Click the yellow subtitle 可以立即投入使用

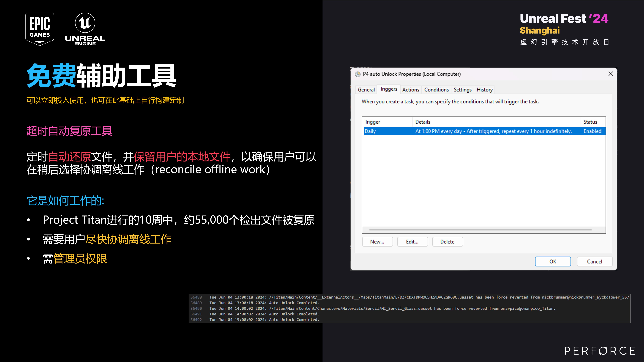tap(105, 100)
